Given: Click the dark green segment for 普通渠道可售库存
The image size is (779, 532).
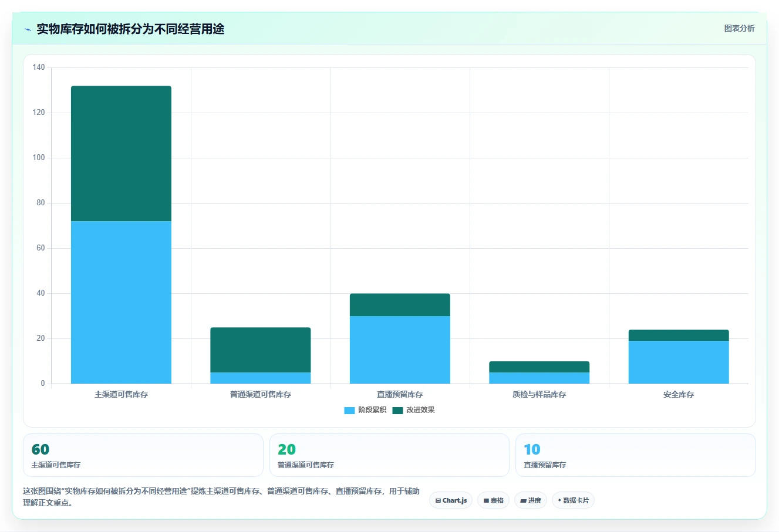Looking at the screenshot, I should coord(261,350).
